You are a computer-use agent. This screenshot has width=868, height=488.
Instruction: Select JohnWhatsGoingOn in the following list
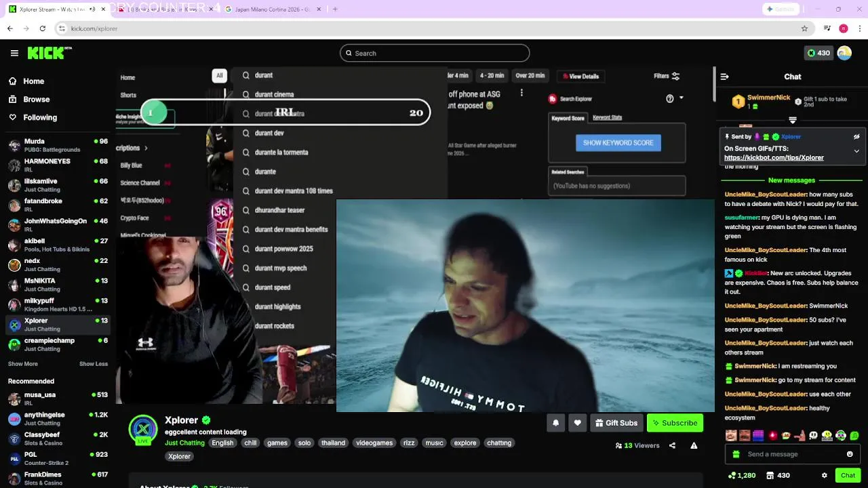[58, 224]
